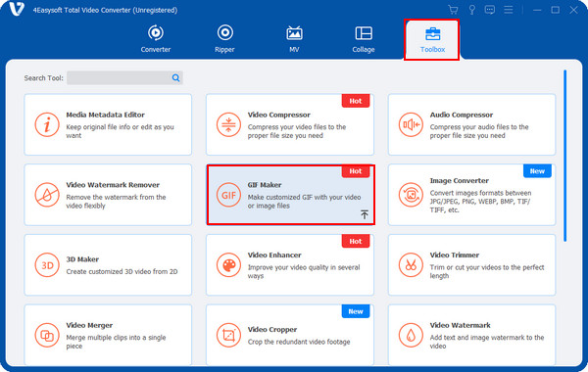Go to the Collage tab
This screenshot has width=588, height=372.
coord(364,39)
